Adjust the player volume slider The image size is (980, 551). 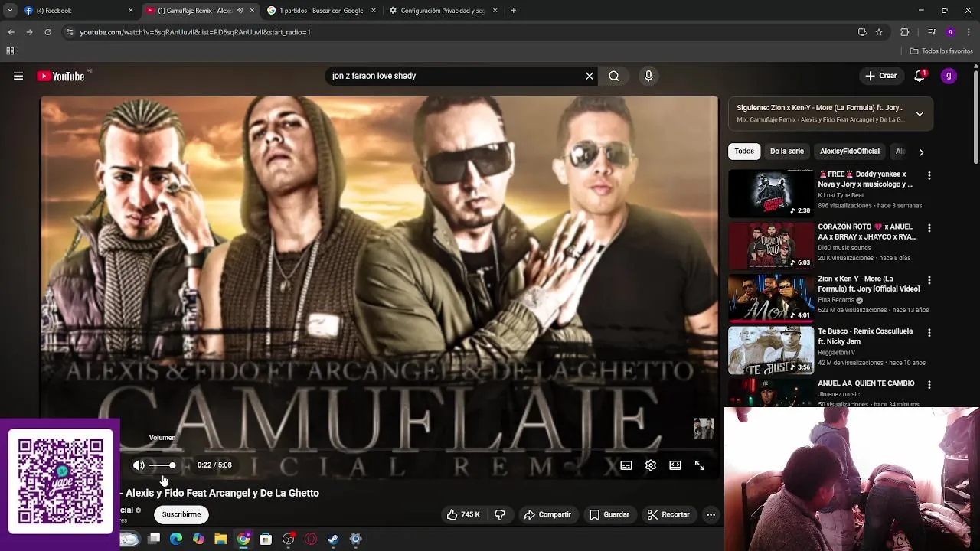[x=162, y=465]
